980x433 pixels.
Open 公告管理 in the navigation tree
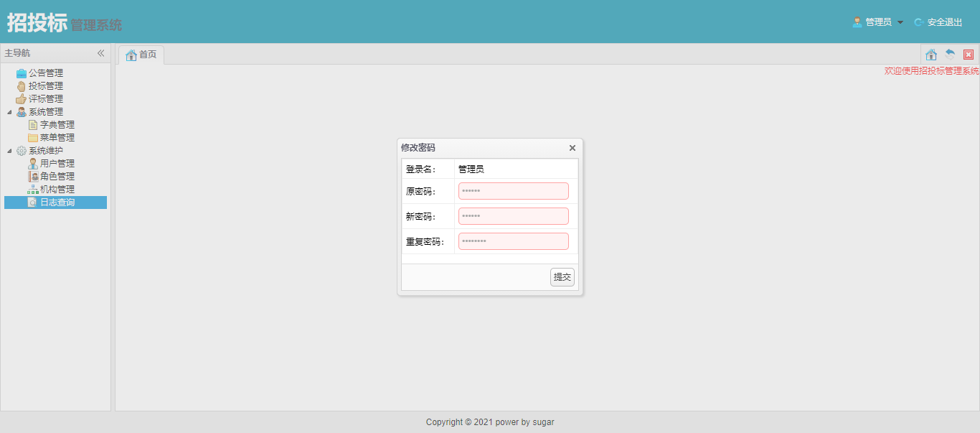coord(46,73)
